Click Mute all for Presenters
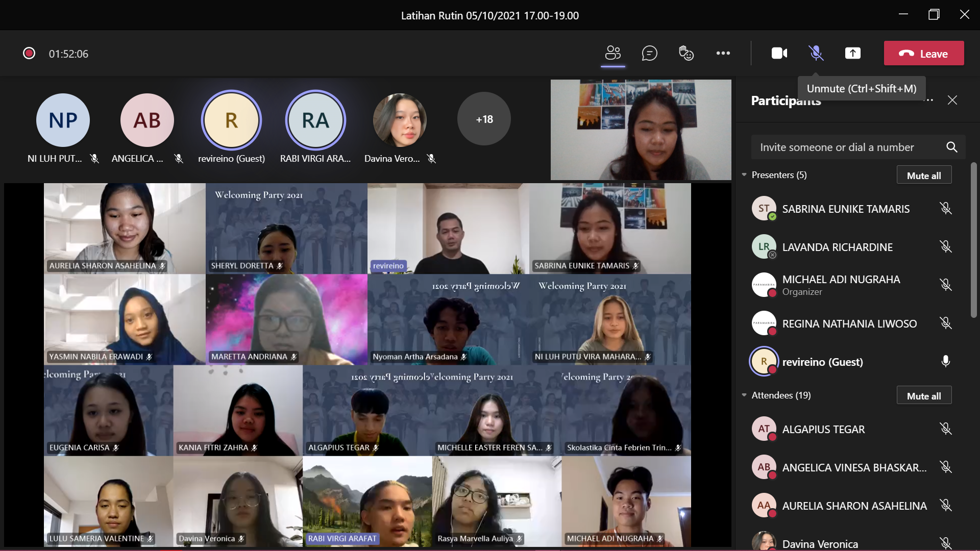The image size is (980, 551). pos(923,175)
